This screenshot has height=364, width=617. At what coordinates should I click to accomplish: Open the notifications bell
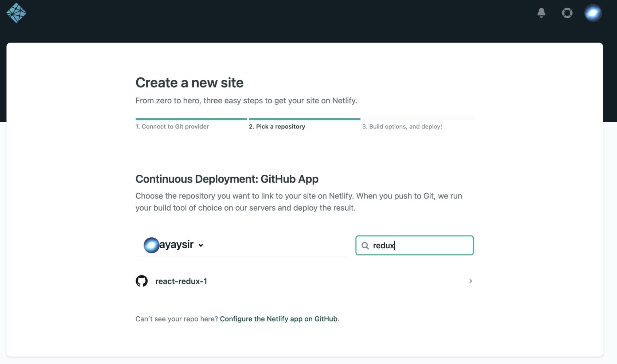(541, 13)
